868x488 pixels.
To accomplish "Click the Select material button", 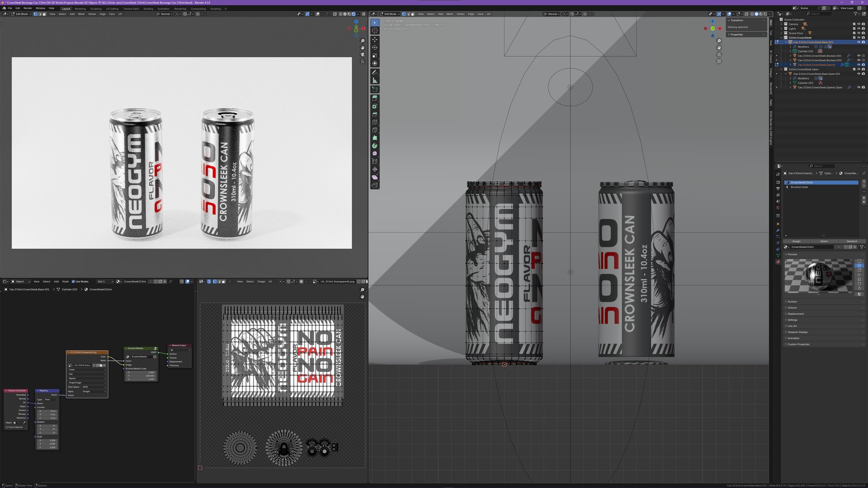I will click(x=824, y=241).
